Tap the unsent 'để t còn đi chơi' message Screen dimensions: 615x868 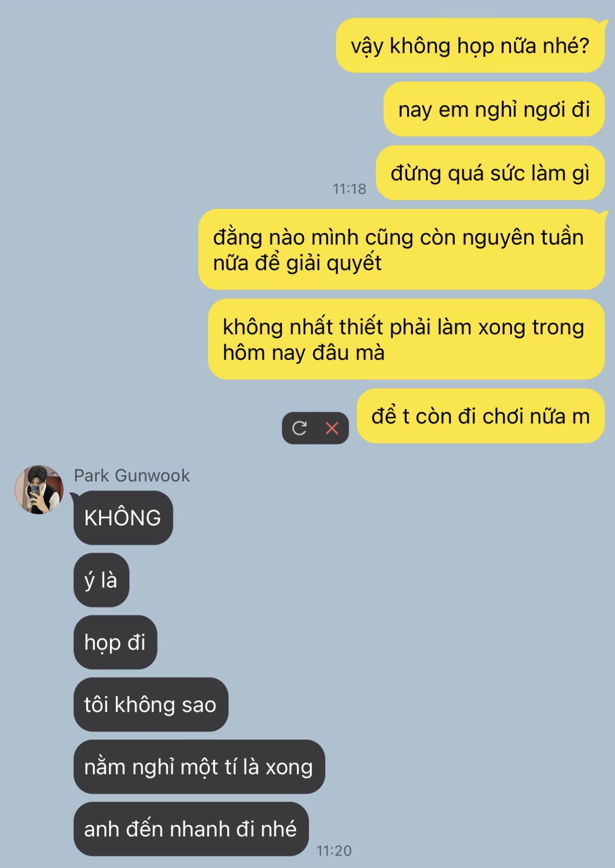(x=480, y=416)
